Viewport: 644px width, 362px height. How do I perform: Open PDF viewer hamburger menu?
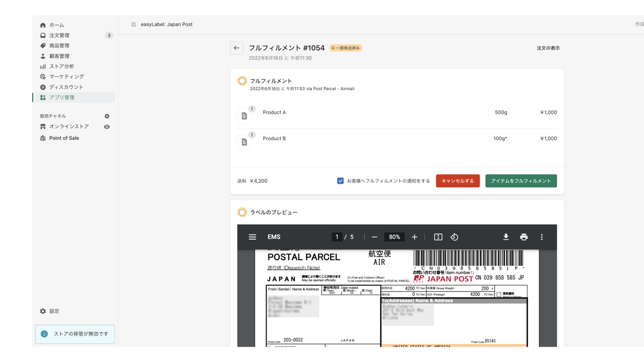click(x=253, y=237)
